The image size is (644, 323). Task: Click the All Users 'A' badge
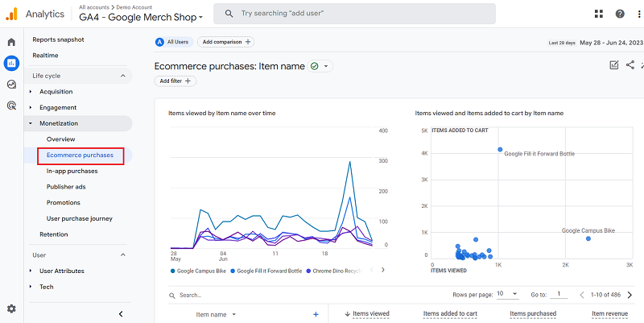coord(159,42)
